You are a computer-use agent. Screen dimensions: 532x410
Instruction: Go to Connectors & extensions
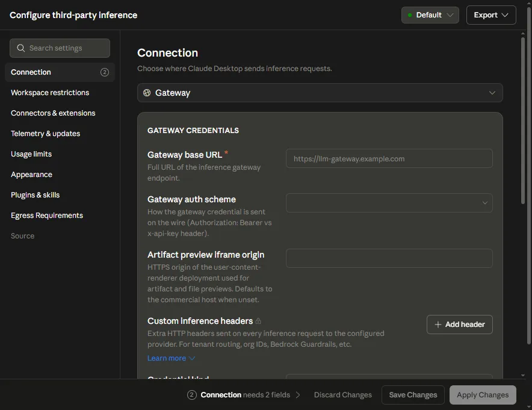point(53,113)
